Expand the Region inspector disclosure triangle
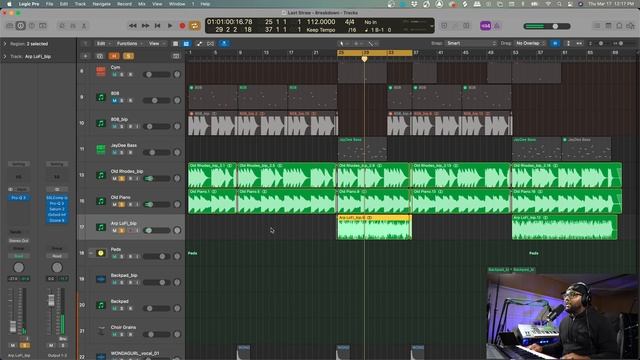Screen dimensions: 640x360 pyautogui.click(x=5, y=44)
